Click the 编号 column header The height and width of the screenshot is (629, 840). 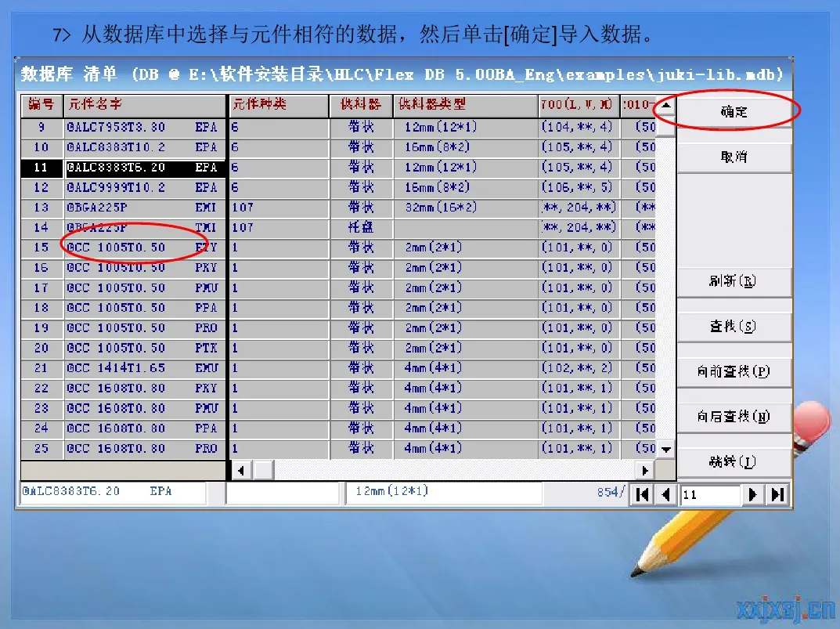click(x=41, y=105)
